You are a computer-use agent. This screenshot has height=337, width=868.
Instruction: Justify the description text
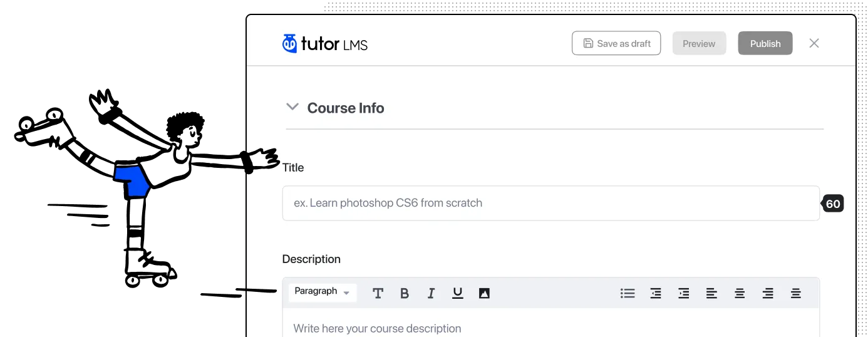[x=796, y=293]
